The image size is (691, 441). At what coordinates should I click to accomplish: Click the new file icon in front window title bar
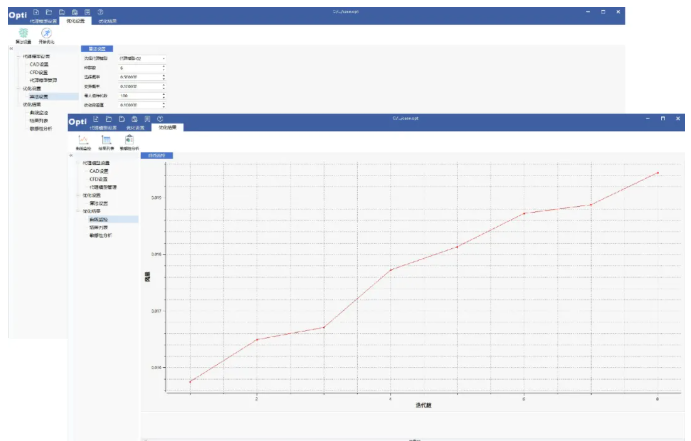96,119
